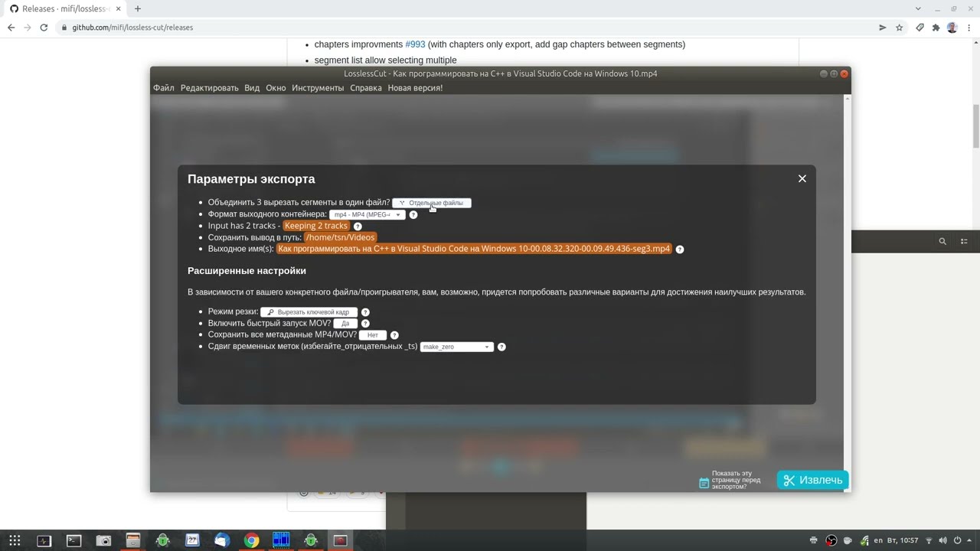Click the printer icon in system tray
Screen dimensions: 980x551
point(813,540)
